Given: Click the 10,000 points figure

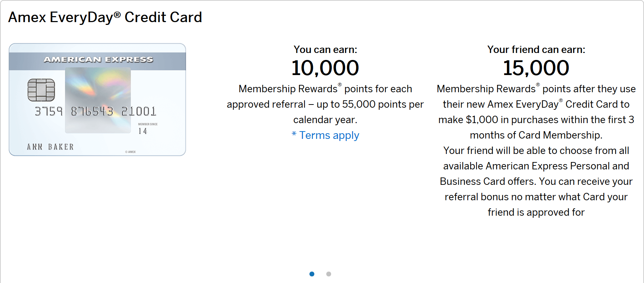Looking at the screenshot, I should click(325, 68).
